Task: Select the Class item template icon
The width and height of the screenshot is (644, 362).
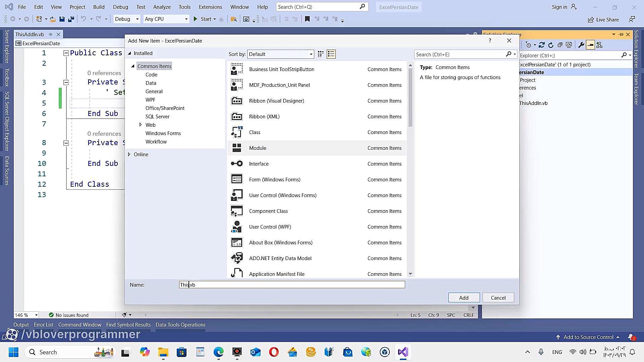Action: pyautogui.click(x=237, y=132)
